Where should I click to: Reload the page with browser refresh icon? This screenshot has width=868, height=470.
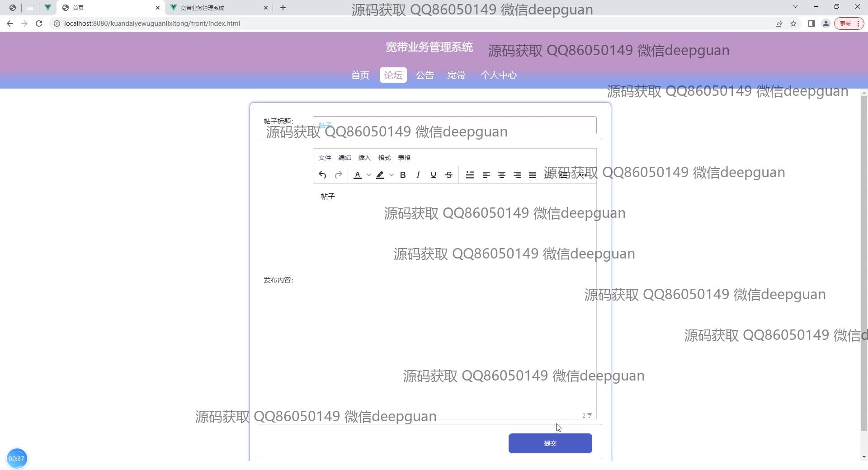(x=39, y=23)
